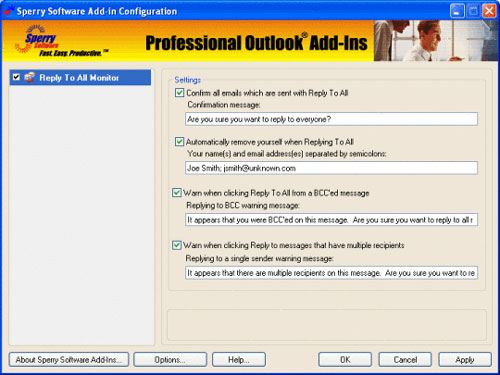
Task: Focus the Replying to BCC warning message field
Action: tap(331, 220)
